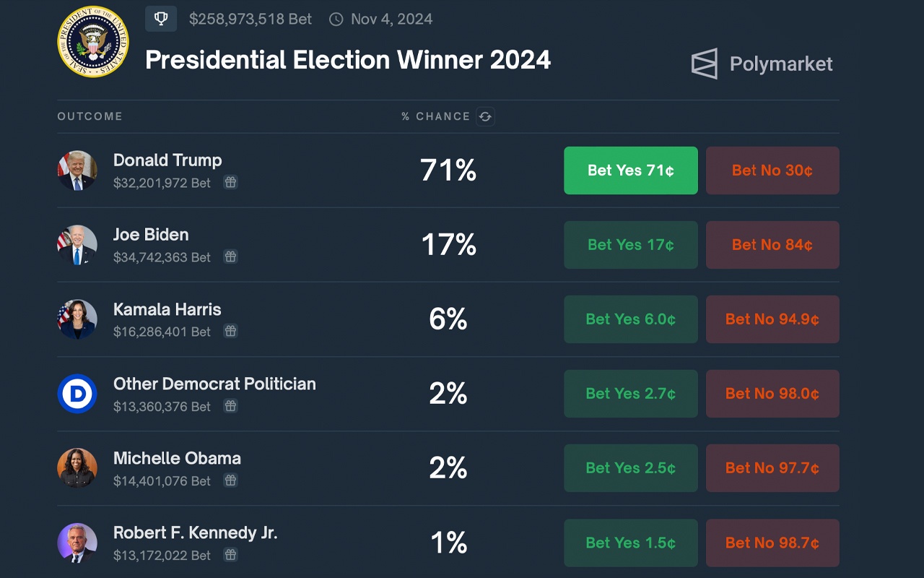Open the Other Democrat Politician party logo
The image size is (924, 578).
point(77,394)
